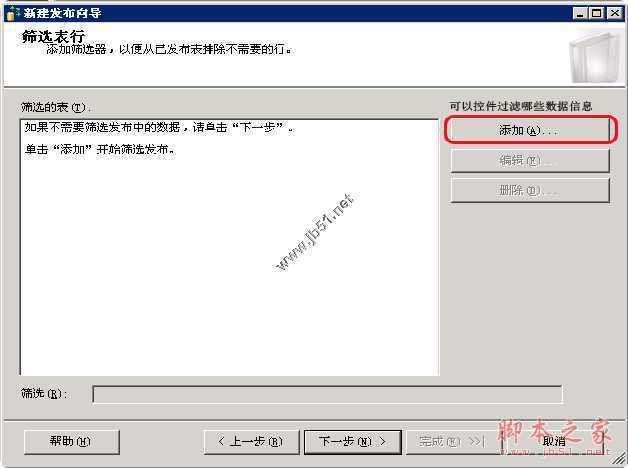Minimize the 新建发布向导 window
Screen dimensions: 628x468
(580, 13)
